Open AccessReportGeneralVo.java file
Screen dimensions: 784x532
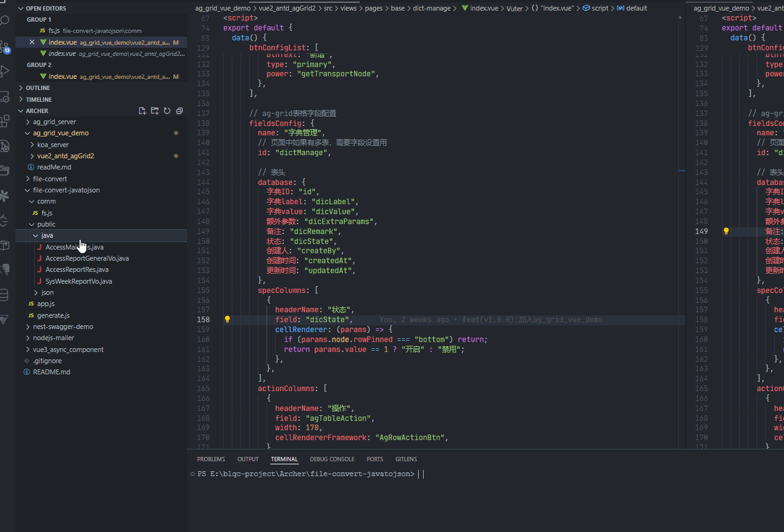101,258
